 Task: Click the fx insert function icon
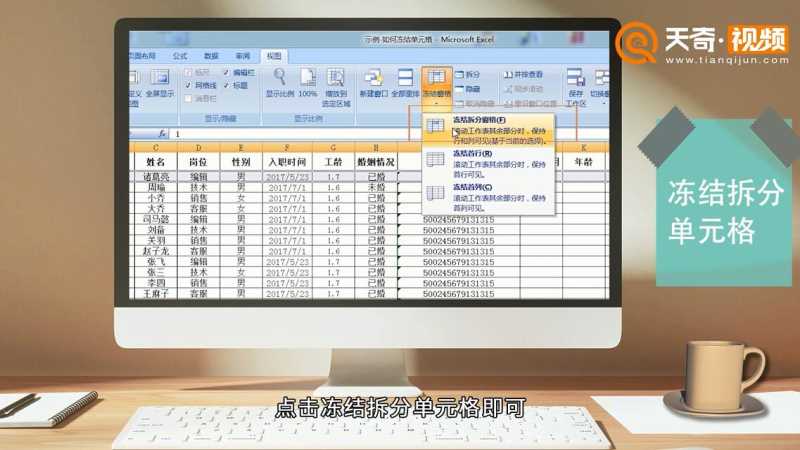tap(162, 134)
